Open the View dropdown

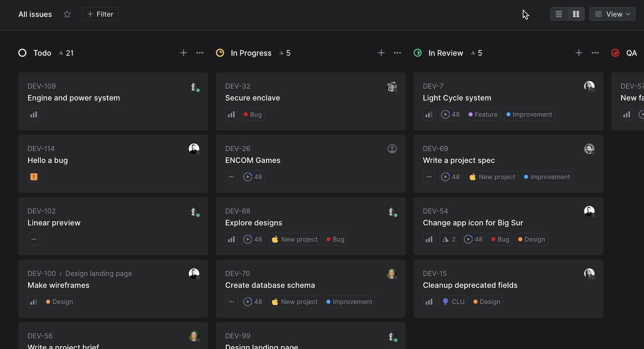pyautogui.click(x=612, y=14)
